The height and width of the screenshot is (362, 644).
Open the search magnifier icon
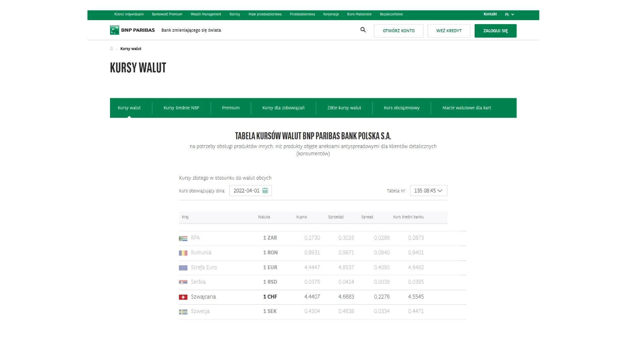click(x=363, y=30)
